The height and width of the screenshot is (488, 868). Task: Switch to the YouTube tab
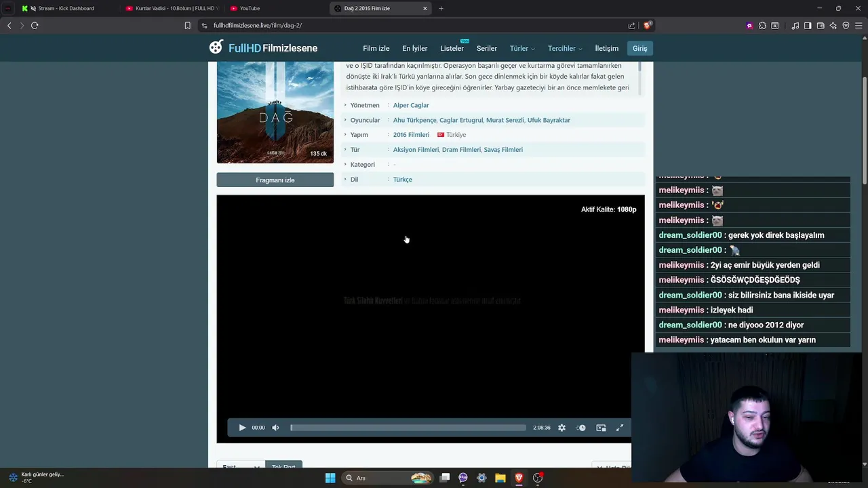tap(277, 8)
